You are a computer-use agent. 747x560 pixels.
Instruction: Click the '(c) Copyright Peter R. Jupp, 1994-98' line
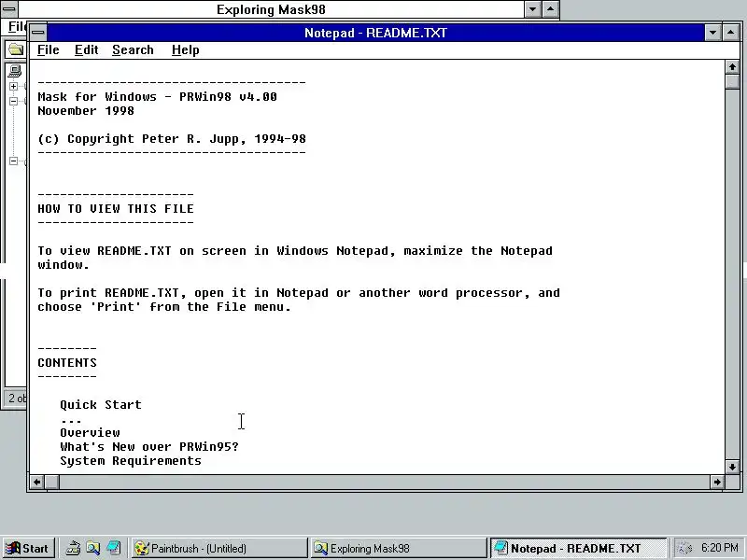tap(172, 139)
